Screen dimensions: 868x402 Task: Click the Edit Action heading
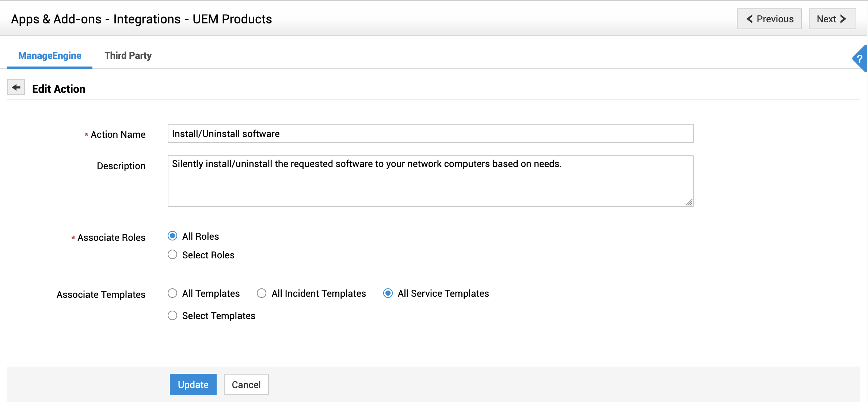59,89
